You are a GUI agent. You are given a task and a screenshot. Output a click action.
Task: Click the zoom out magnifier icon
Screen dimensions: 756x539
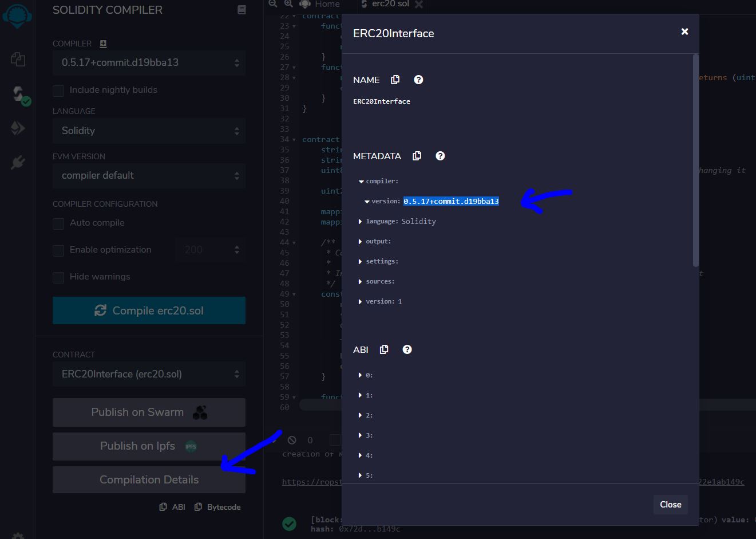point(273,3)
